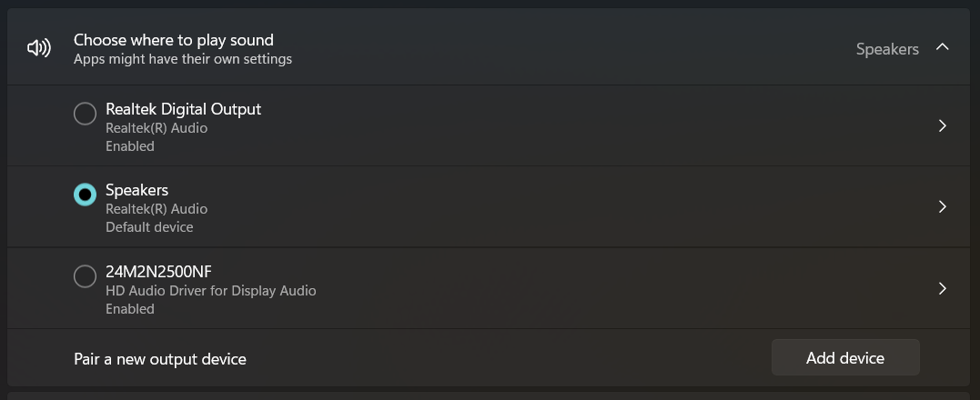Click Enabled status under Realtek Digital Output
Screen dimensions: 980x400
tap(130, 146)
